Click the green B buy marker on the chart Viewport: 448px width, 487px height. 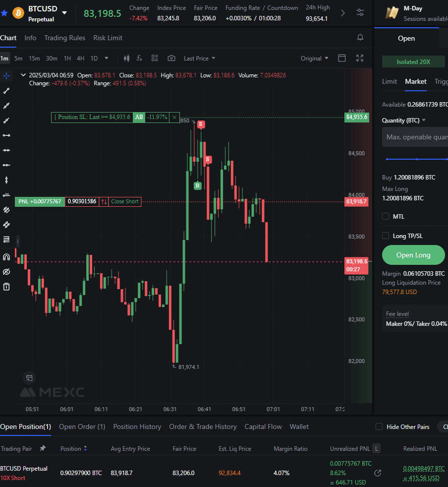(x=197, y=186)
